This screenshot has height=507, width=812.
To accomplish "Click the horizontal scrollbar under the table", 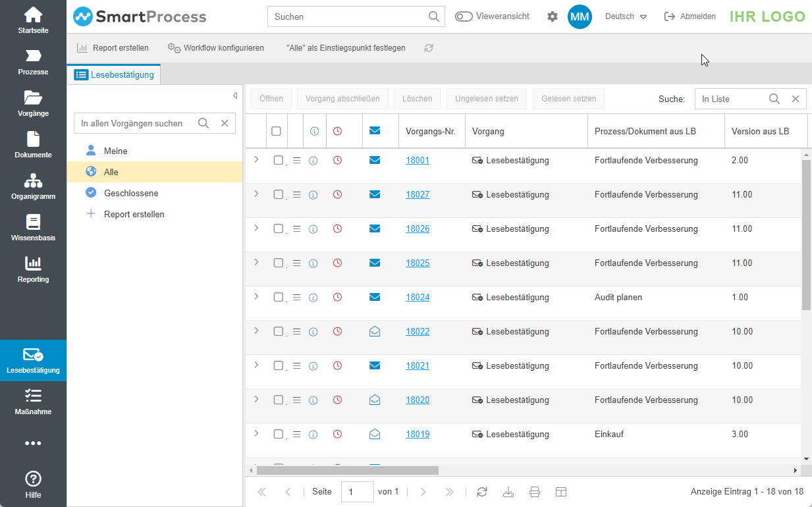I will 347,470.
